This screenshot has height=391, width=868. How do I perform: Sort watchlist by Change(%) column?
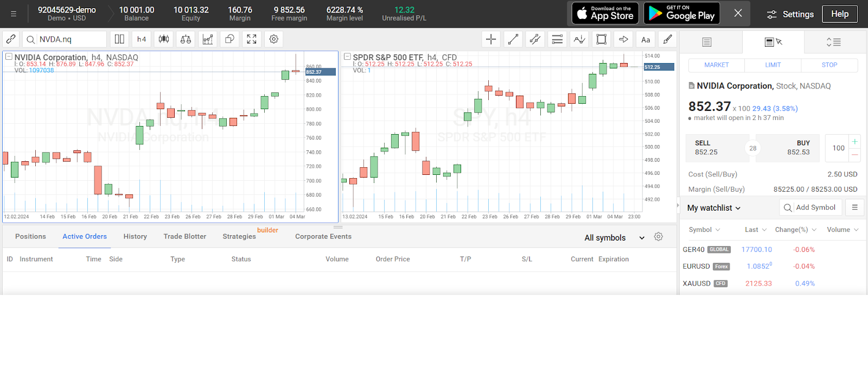point(796,230)
